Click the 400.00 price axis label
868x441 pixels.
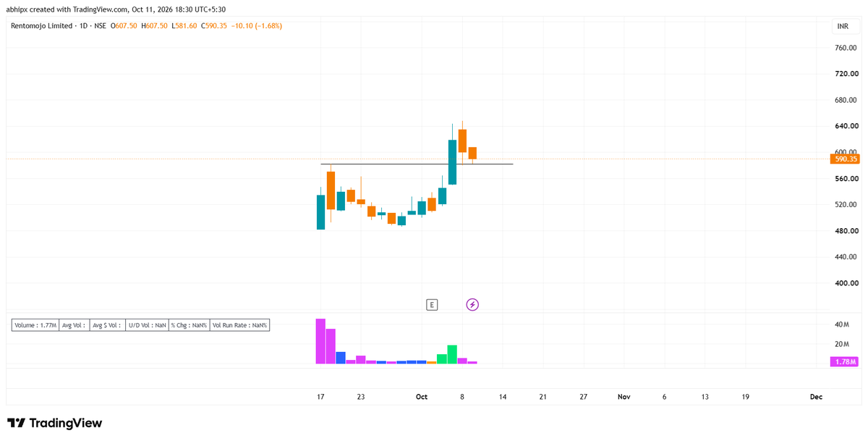(846, 283)
